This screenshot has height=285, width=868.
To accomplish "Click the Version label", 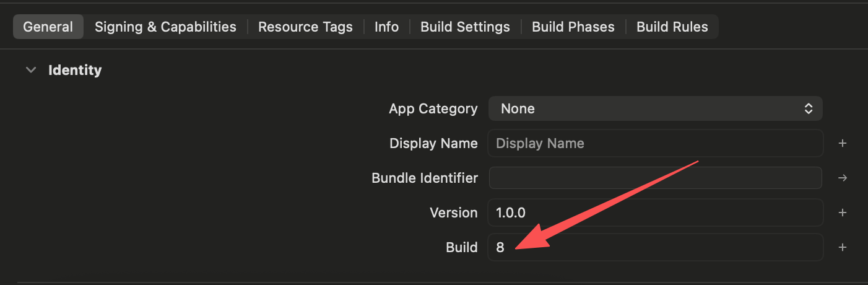I will coord(454,213).
